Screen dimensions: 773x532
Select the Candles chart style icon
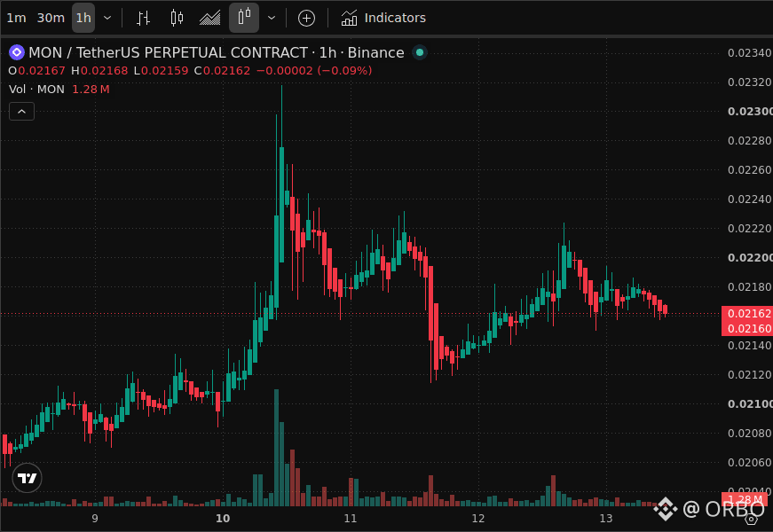click(177, 19)
